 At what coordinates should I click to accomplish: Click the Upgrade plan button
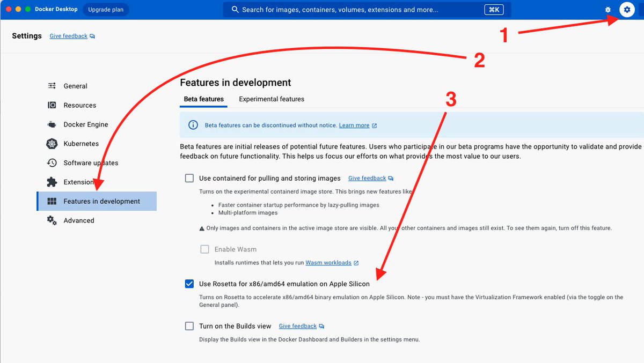point(106,10)
